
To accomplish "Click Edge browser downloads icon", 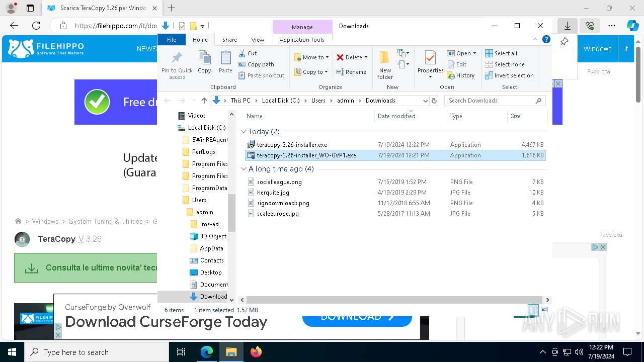I will [x=568, y=26].
